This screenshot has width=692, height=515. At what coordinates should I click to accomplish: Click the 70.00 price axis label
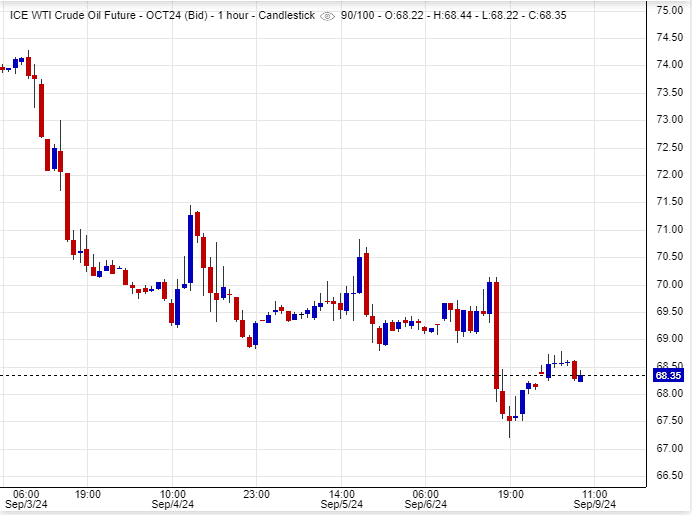[669, 284]
